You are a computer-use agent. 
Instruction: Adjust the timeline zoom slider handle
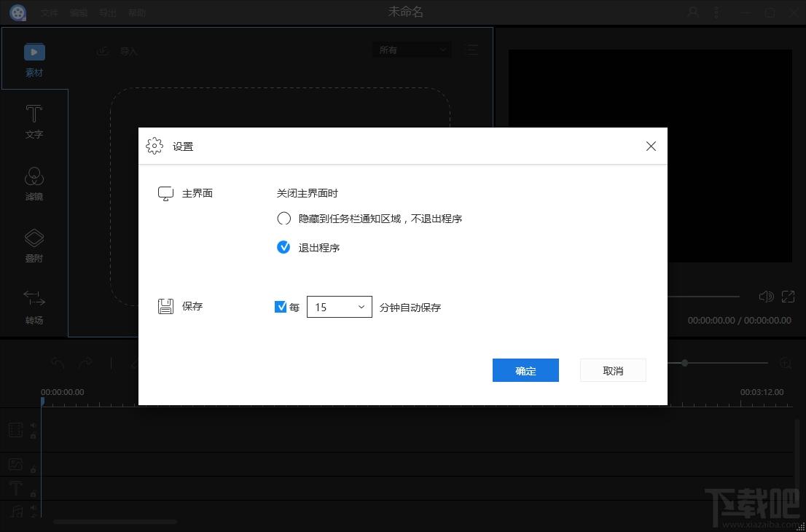685,363
